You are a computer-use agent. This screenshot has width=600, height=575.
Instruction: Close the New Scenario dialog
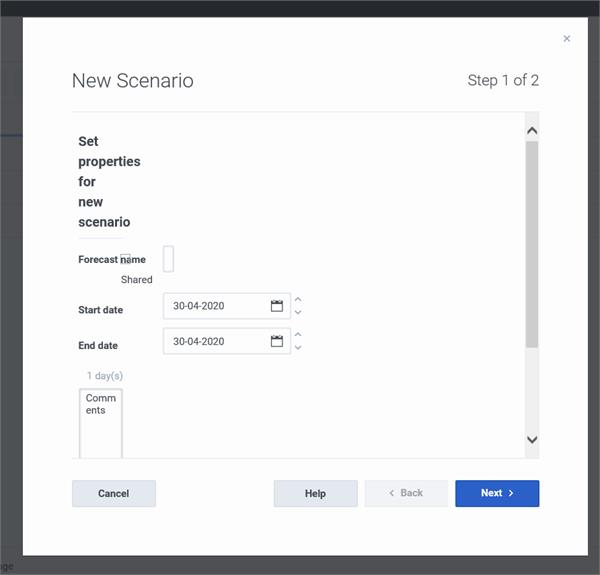click(567, 38)
